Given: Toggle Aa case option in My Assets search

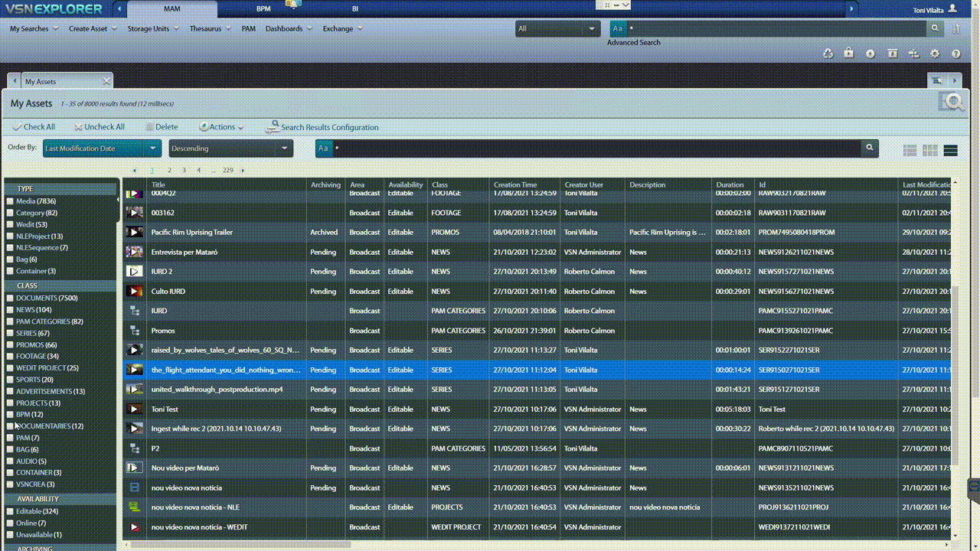Looking at the screenshot, I should (324, 148).
